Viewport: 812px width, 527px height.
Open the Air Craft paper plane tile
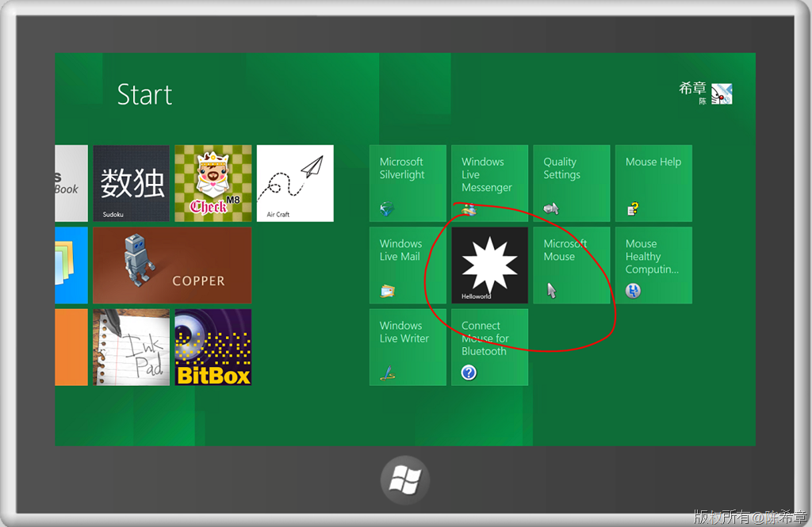point(295,183)
